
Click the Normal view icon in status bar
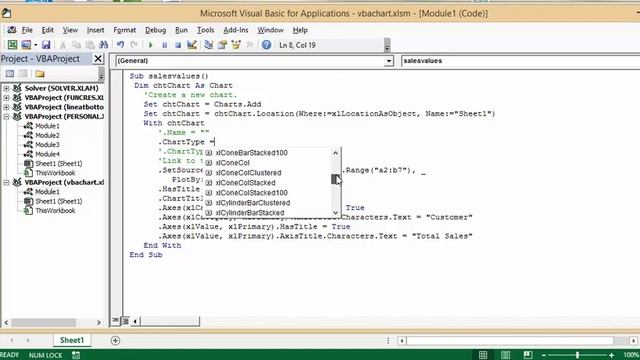pyautogui.click(x=483, y=355)
